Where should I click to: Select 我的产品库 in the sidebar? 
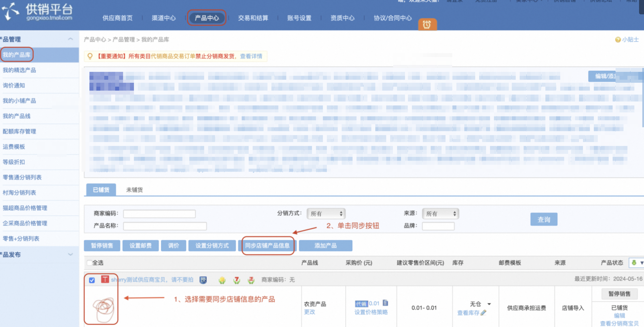[x=17, y=55]
